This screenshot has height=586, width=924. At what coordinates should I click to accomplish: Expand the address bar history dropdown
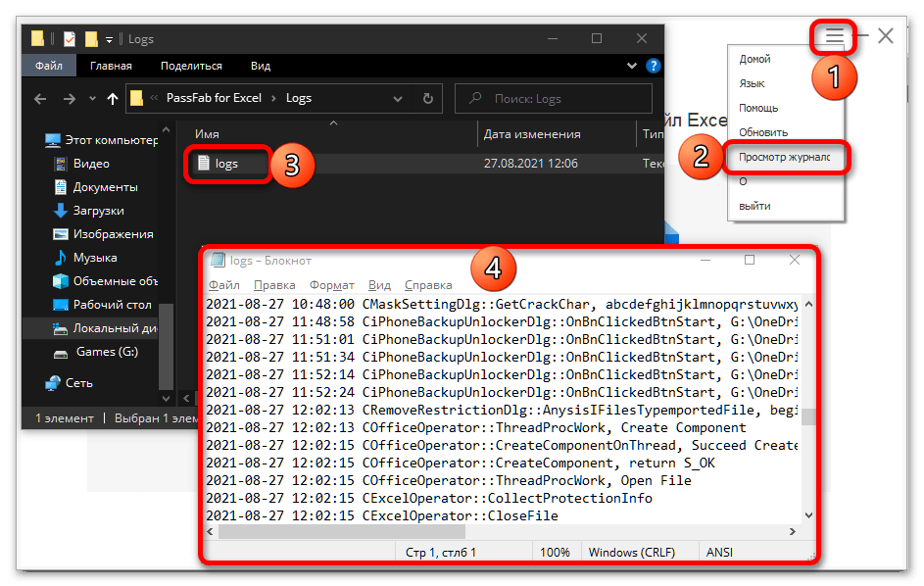[398, 99]
